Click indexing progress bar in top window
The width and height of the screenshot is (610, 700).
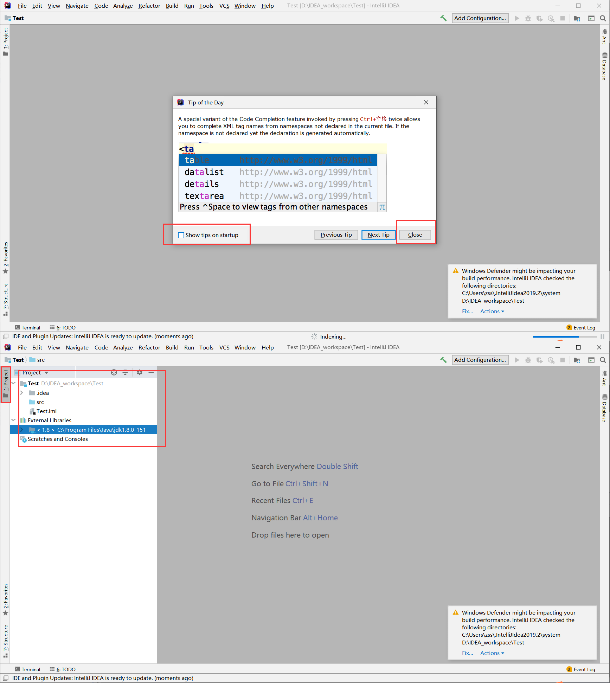(565, 337)
